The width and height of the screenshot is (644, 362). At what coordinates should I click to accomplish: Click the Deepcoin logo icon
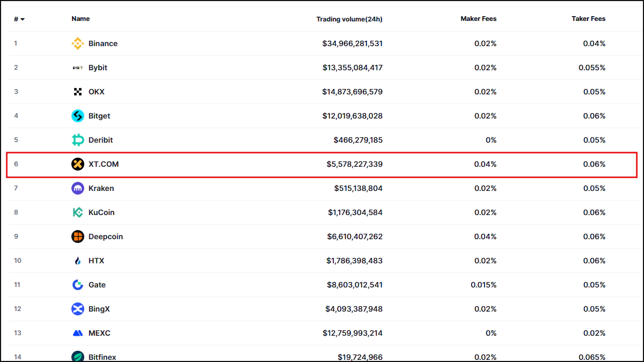[x=78, y=237]
